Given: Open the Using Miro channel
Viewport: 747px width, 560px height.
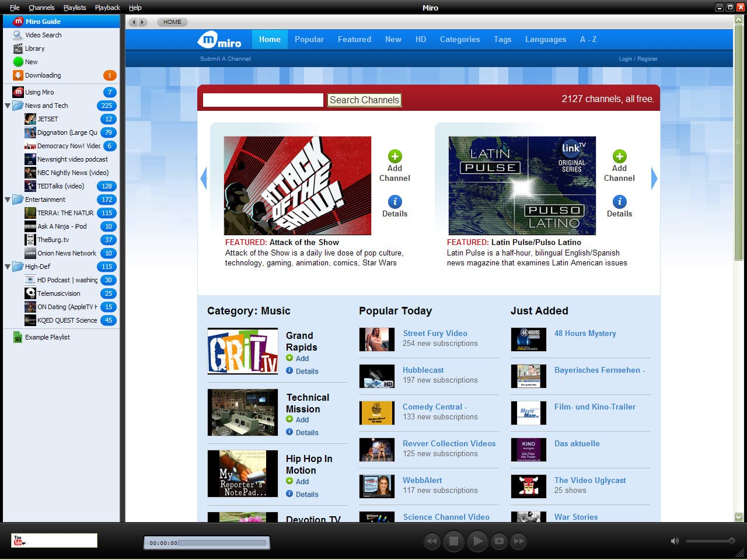Looking at the screenshot, I should [x=61, y=92].
